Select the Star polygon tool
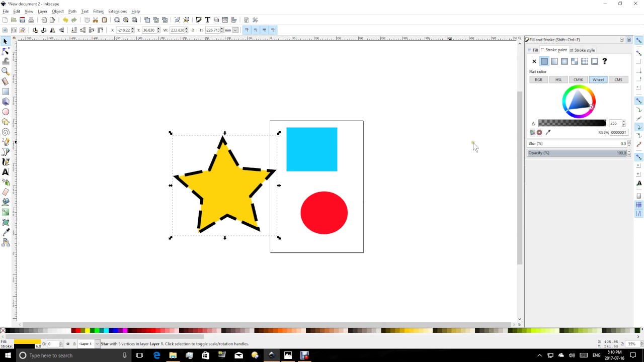The width and height of the screenshot is (644, 362). tap(6, 122)
